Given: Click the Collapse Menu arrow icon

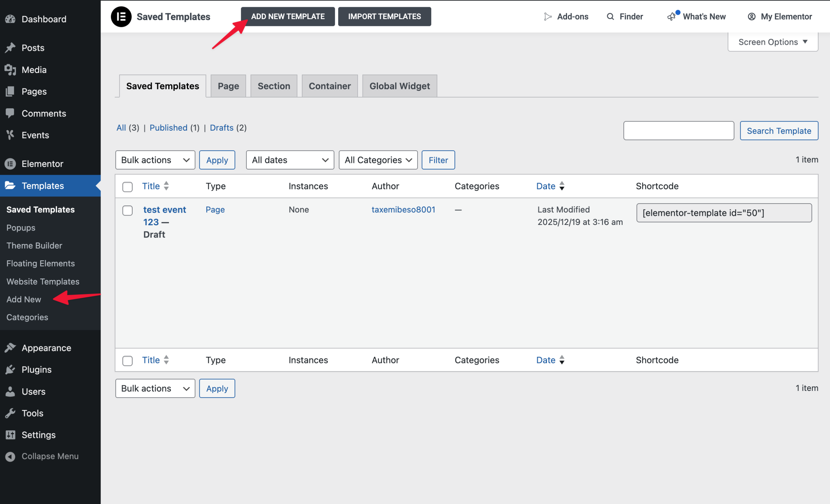Looking at the screenshot, I should pos(10,456).
